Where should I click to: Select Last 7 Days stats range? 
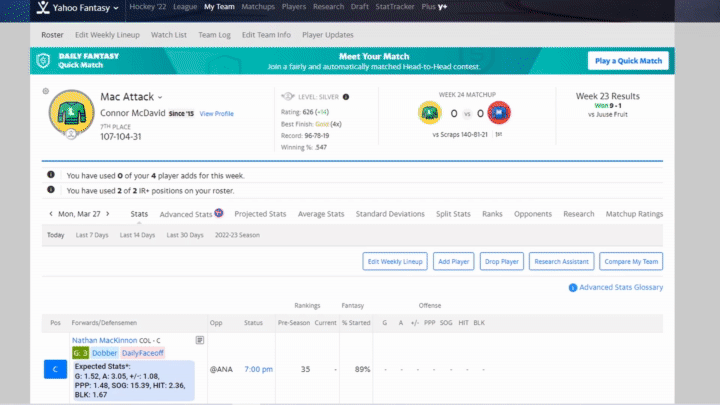pos(92,235)
